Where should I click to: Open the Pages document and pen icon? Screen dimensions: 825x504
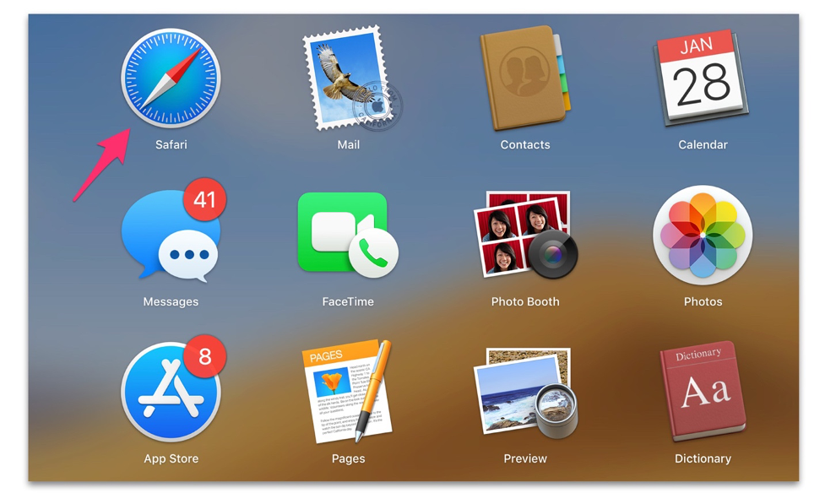[x=348, y=392]
